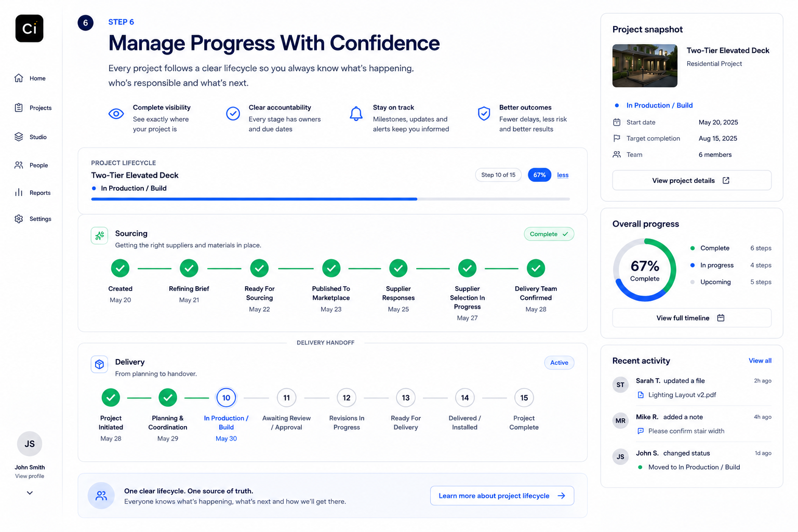Click View full timeline button

pyautogui.click(x=691, y=318)
